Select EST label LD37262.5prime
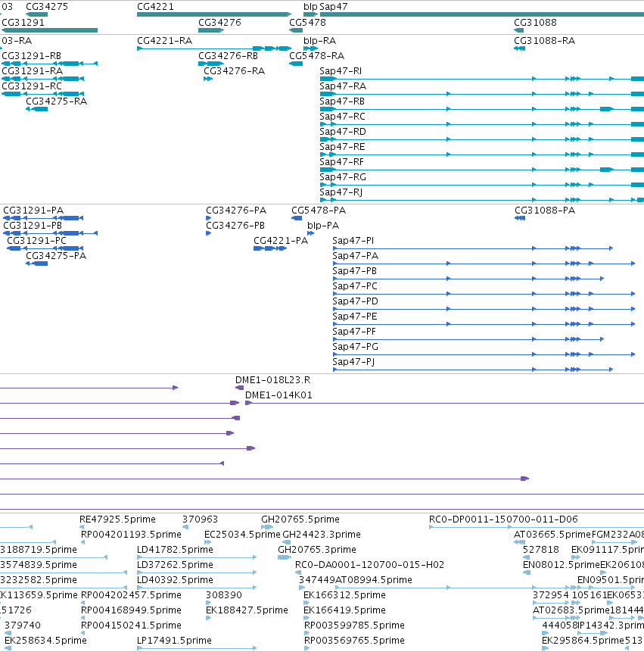Viewport: 644px width, 652px height. (175, 565)
